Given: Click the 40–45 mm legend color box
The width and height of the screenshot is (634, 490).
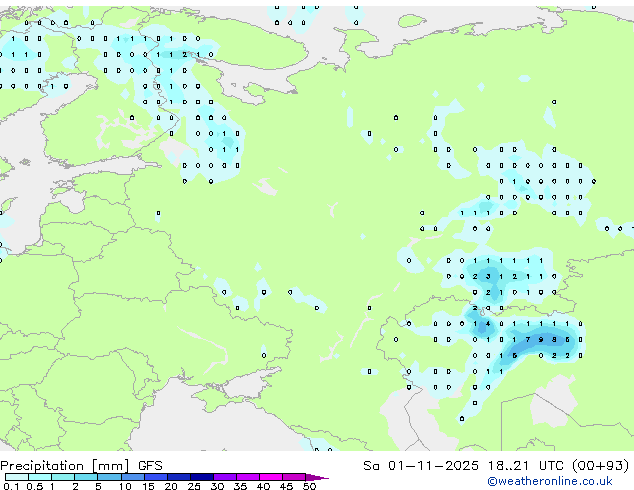Looking at the screenshot, I should coord(271,477).
